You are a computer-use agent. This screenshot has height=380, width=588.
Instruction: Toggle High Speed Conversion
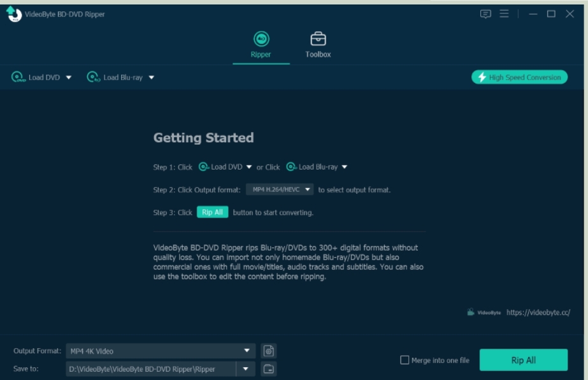[519, 77]
